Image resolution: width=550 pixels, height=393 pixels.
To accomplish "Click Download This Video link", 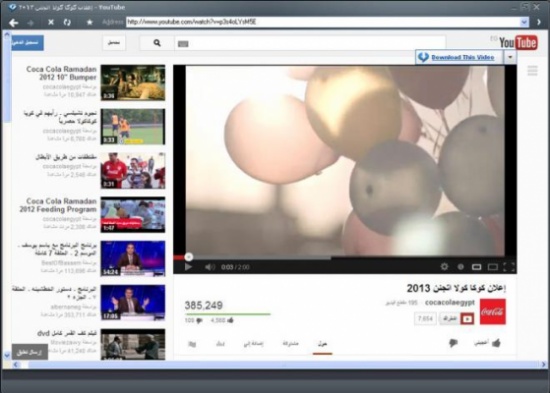I will [463, 57].
